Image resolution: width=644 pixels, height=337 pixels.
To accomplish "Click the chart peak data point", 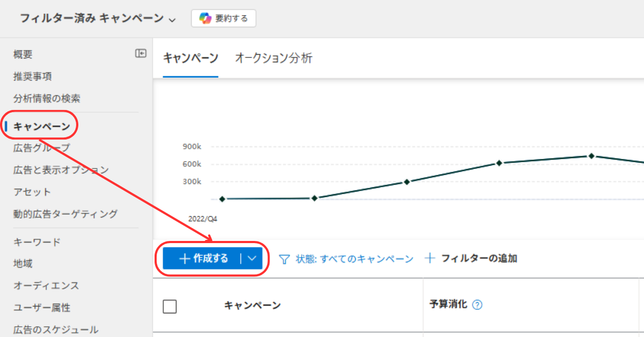I will (591, 156).
